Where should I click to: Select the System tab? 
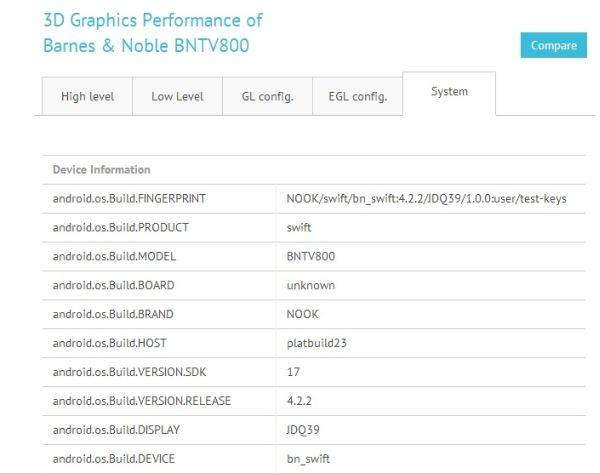(449, 92)
